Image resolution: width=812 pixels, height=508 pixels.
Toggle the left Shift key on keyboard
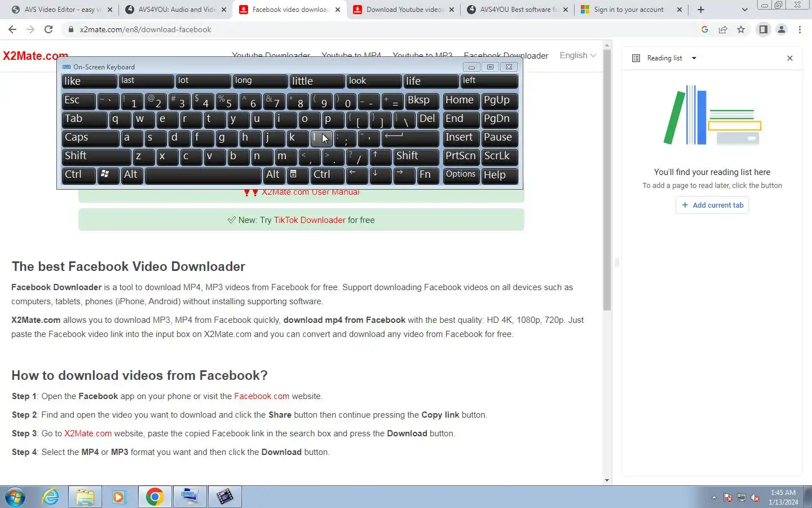[96, 157]
